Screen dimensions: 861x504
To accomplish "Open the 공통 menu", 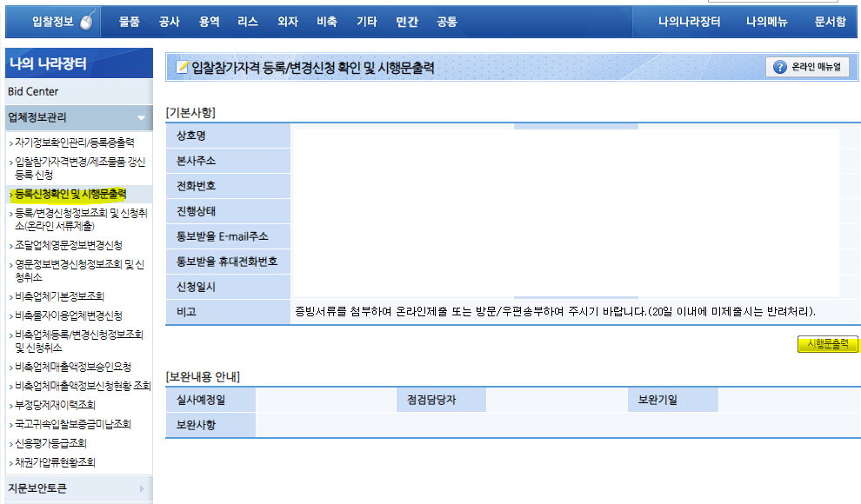I will [446, 22].
